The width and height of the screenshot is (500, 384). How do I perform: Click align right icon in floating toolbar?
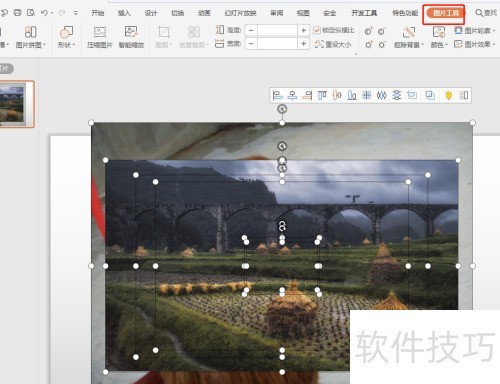[x=307, y=95]
